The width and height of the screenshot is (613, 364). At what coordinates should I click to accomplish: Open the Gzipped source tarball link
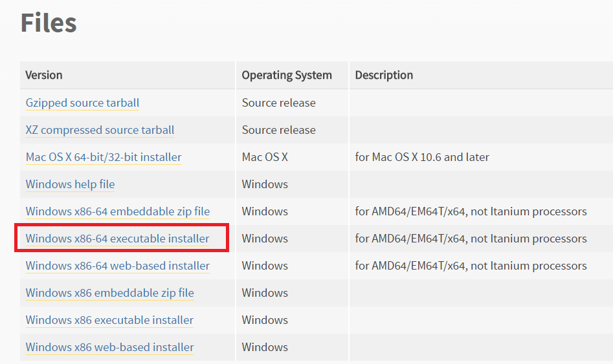tap(82, 103)
